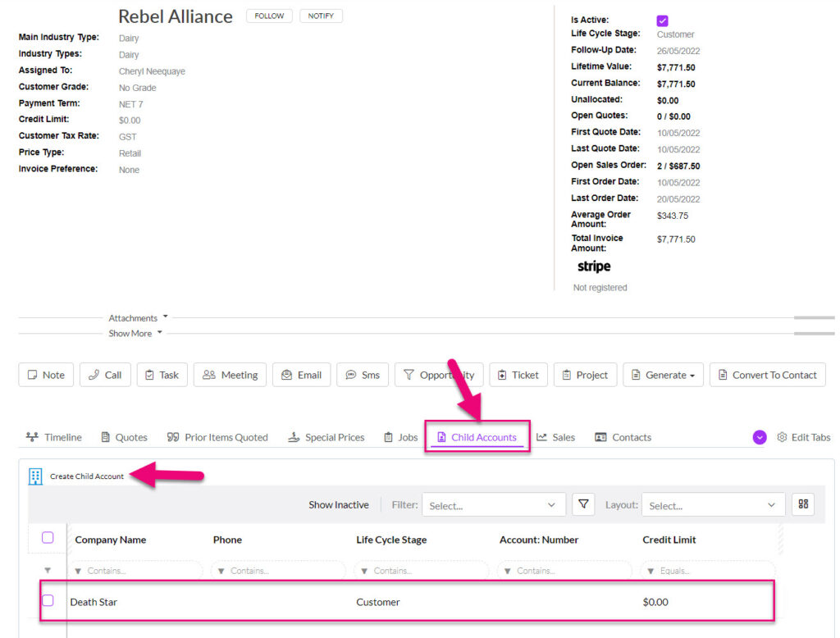Open the Death Star child account
The image size is (840, 638).
pyautogui.click(x=94, y=602)
